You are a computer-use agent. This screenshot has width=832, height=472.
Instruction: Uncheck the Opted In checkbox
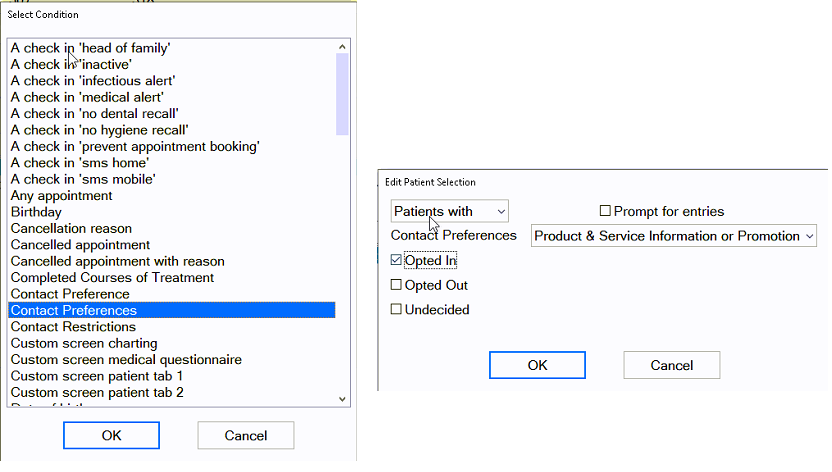396,260
